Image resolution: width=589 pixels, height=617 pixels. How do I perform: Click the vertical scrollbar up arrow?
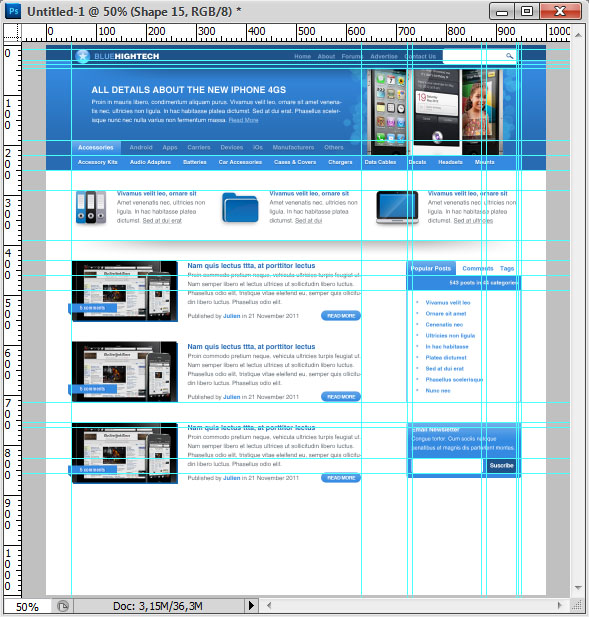click(x=578, y=35)
